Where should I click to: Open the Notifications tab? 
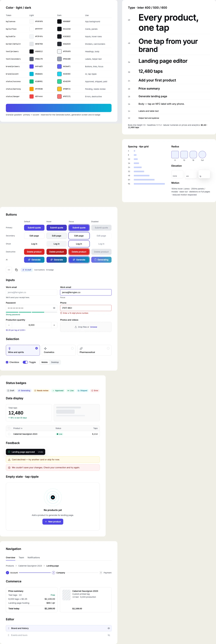34,558
